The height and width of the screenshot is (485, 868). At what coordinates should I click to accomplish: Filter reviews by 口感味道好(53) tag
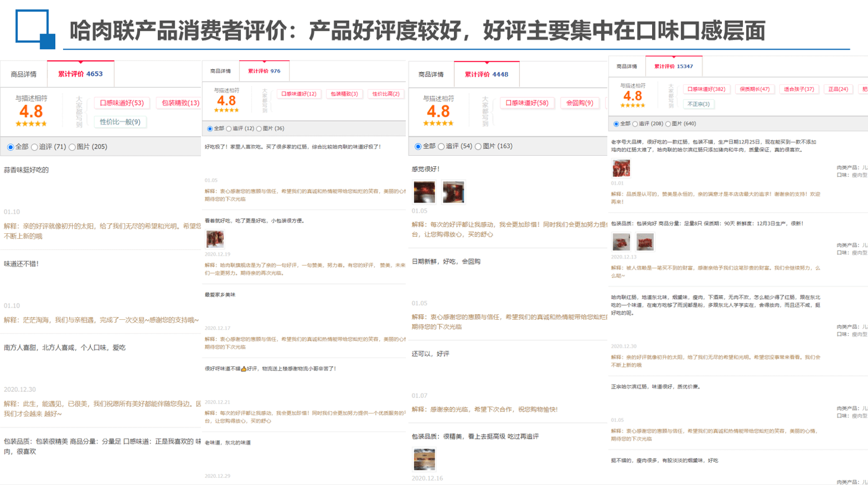click(x=122, y=103)
